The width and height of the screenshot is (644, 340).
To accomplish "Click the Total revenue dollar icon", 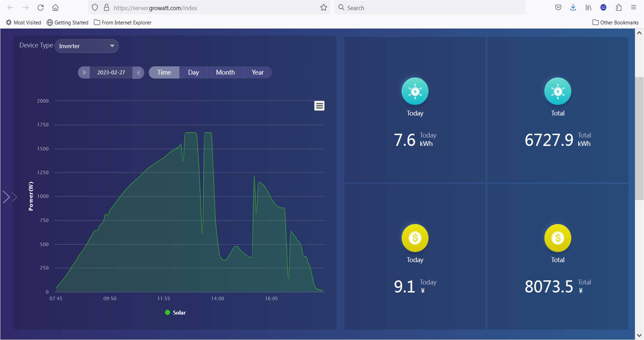I will pyautogui.click(x=558, y=238).
